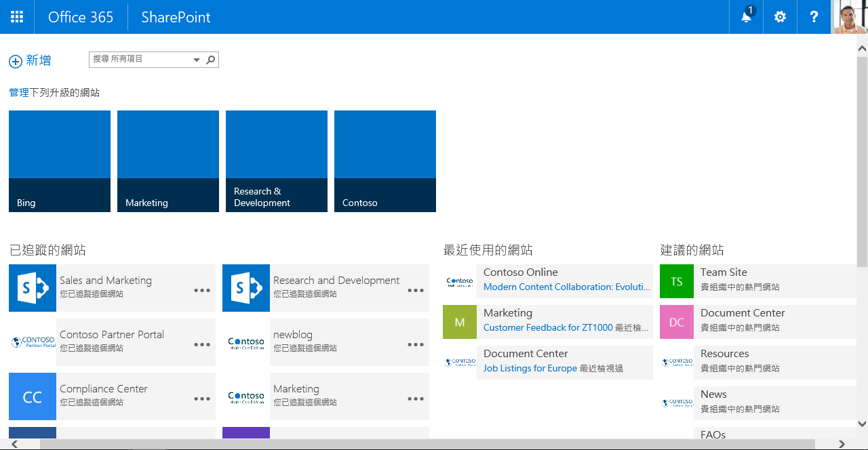Click the vertical scrollbar down arrow

(x=862, y=424)
